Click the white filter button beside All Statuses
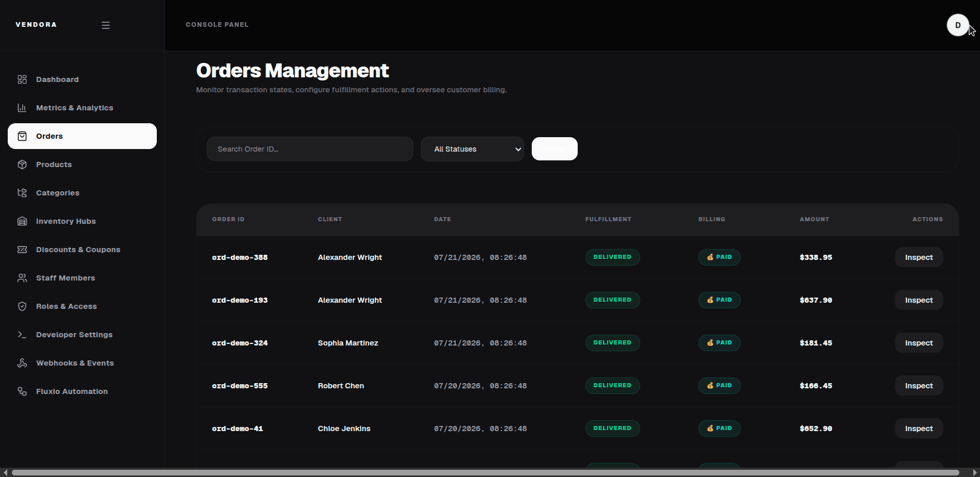The height and width of the screenshot is (477, 980). click(x=554, y=149)
